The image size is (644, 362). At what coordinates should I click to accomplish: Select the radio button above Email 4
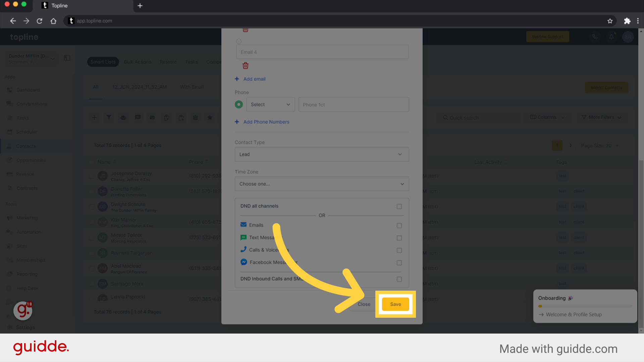pos(239,42)
